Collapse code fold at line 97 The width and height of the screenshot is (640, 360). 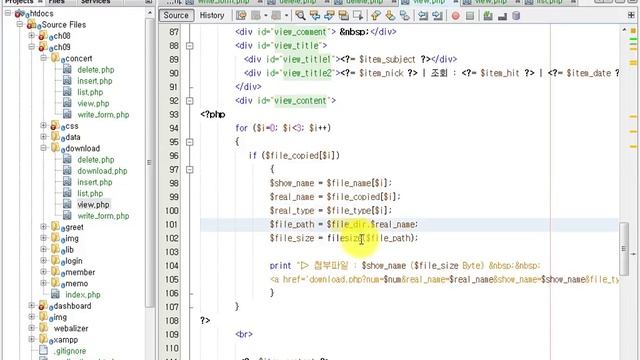189,169
